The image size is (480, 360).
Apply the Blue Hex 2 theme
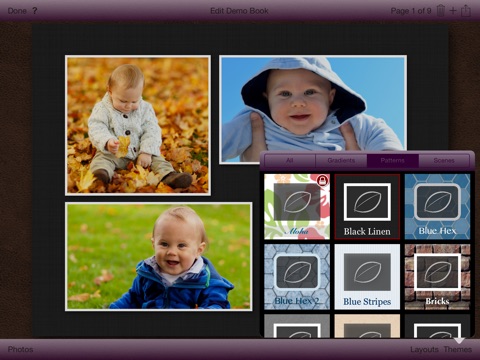click(x=297, y=277)
